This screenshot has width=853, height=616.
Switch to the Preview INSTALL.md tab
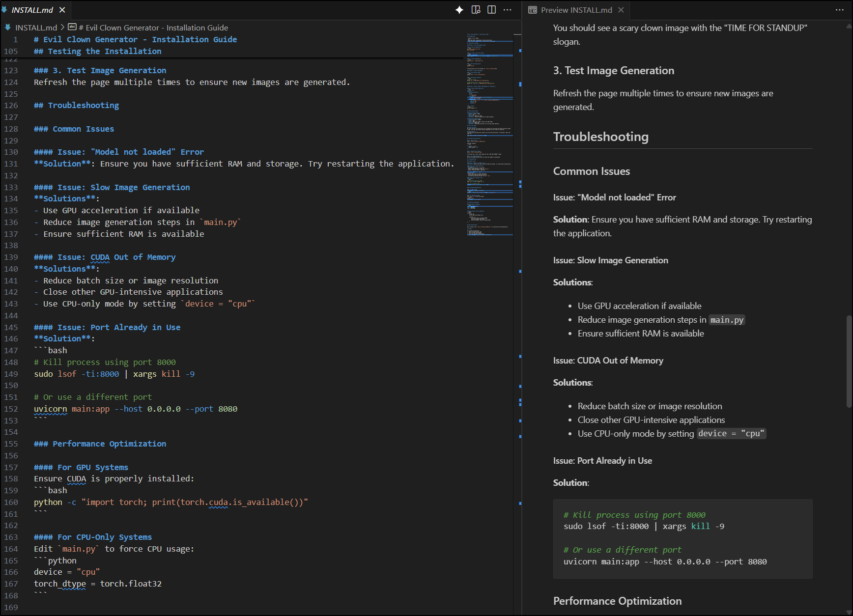(x=576, y=10)
